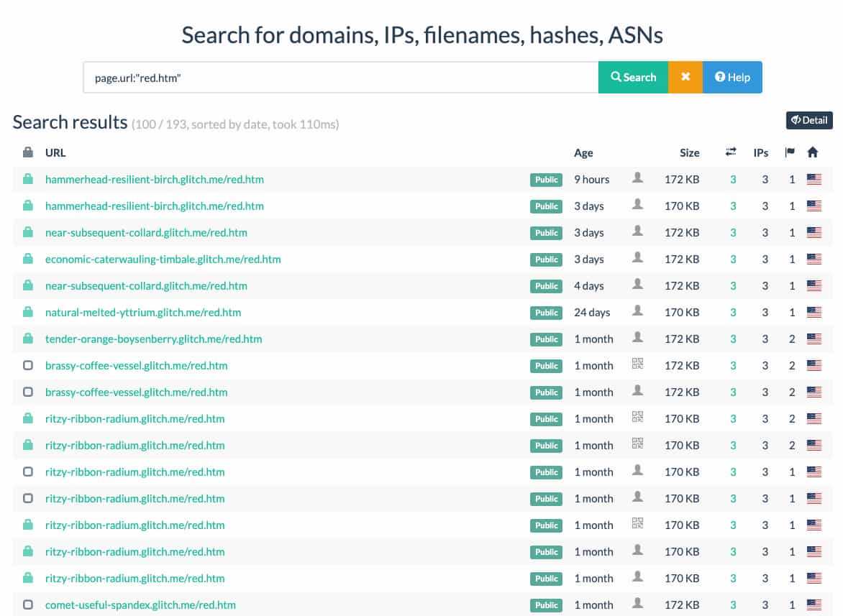This screenshot has height=616, width=843.
Task: Click the empty square beside comet-useful-spandex.glitch.me
Action: [28, 604]
